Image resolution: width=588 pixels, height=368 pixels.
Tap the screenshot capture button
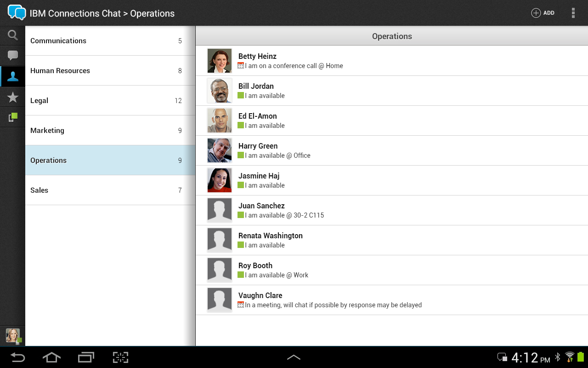pyautogui.click(x=120, y=357)
